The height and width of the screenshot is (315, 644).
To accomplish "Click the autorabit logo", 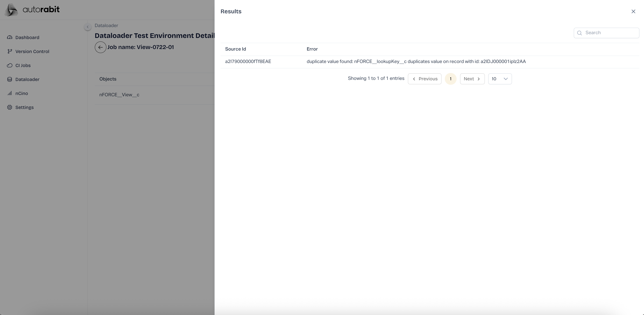I will click(32, 10).
